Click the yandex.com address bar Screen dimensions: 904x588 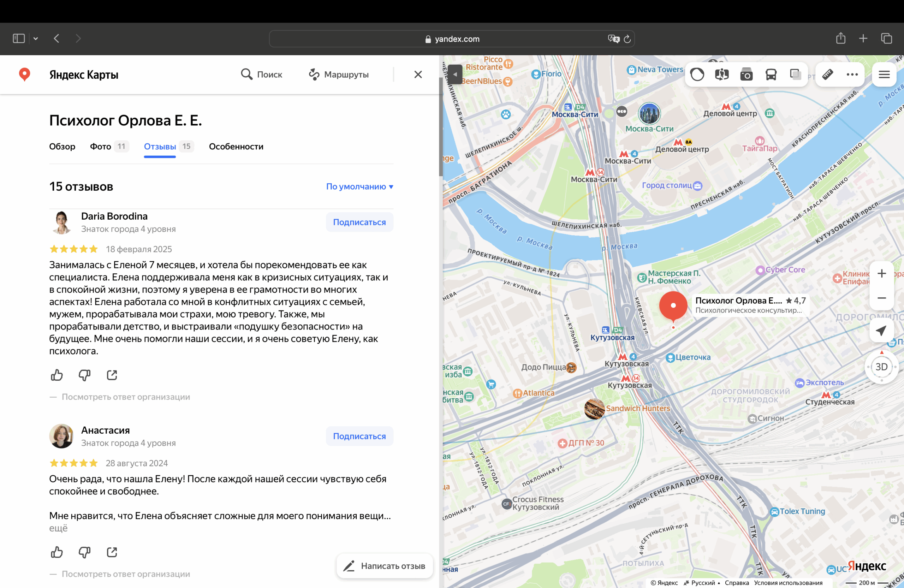click(451, 39)
